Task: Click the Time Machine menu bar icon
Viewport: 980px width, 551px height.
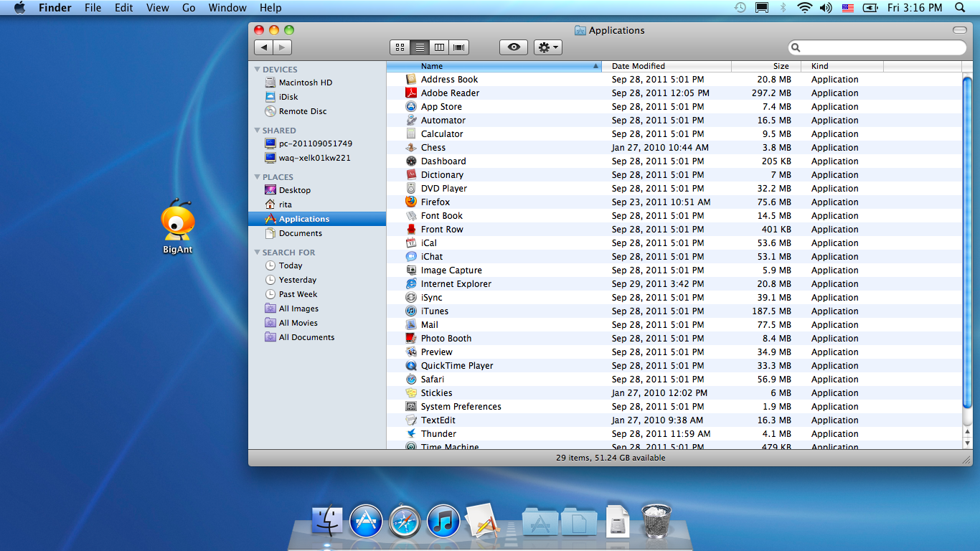Action: (x=740, y=8)
